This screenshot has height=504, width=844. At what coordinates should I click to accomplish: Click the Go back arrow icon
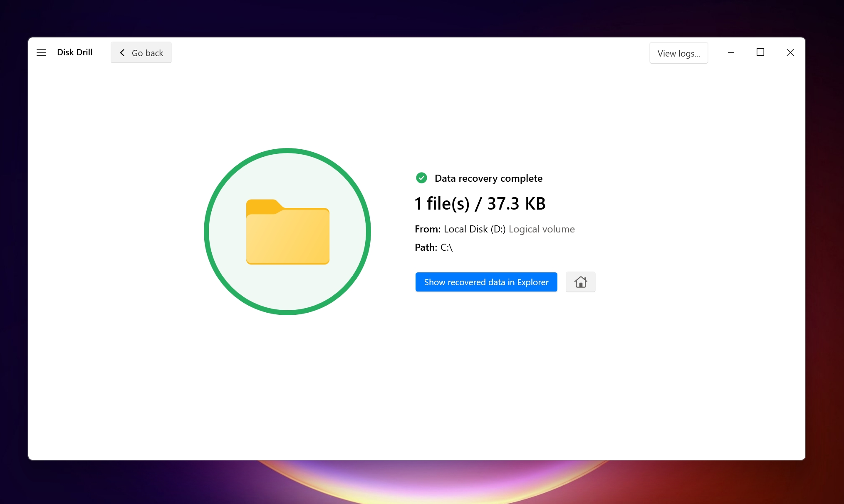click(122, 53)
